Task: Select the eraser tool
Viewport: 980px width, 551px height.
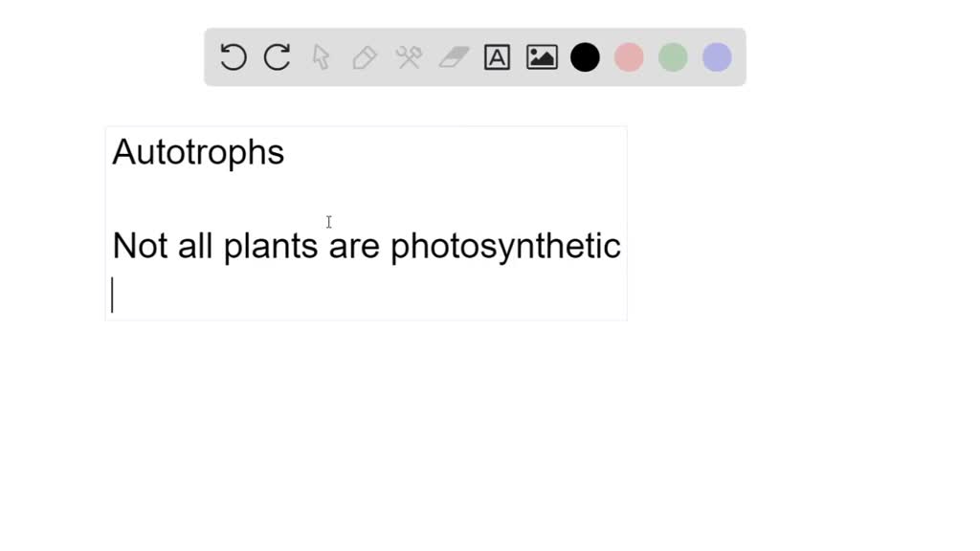Action: (453, 57)
